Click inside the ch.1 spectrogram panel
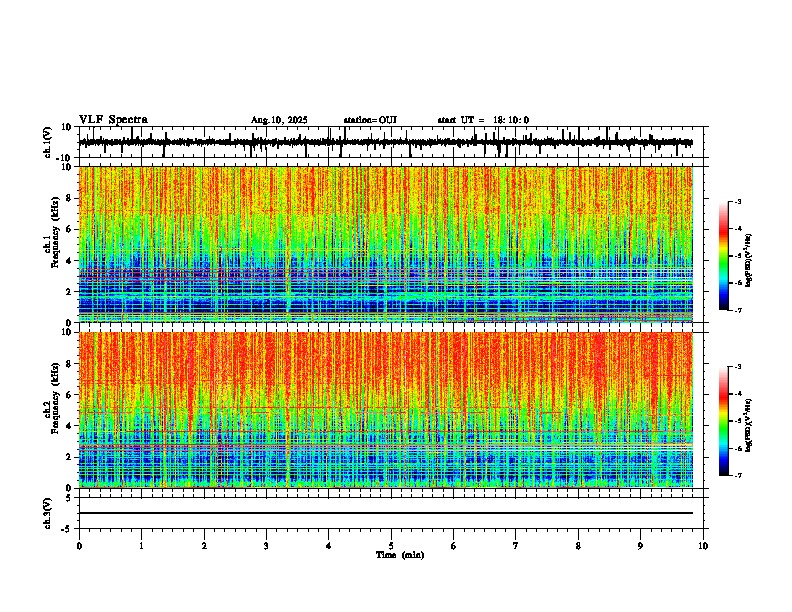The width and height of the screenshot is (792, 612). (x=386, y=244)
